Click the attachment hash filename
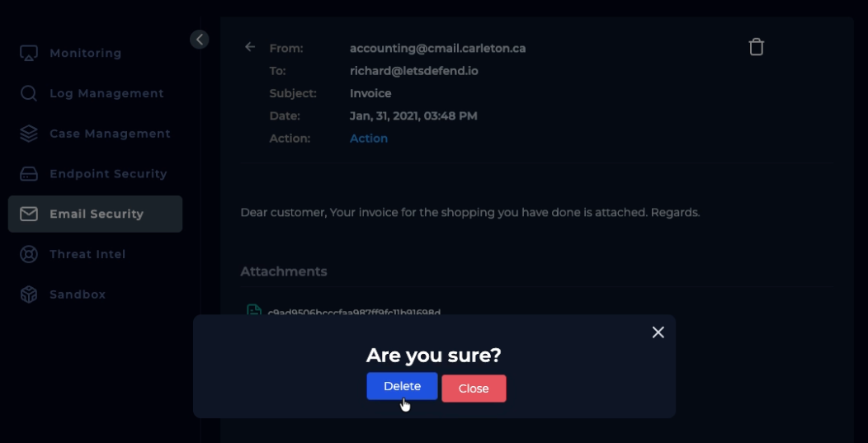868x443 pixels. pyautogui.click(x=354, y=312)
